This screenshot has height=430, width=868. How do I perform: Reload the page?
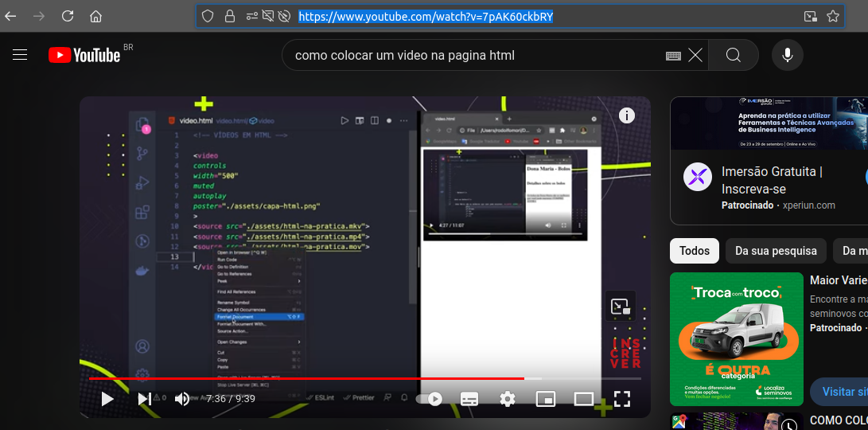point(68,16)
